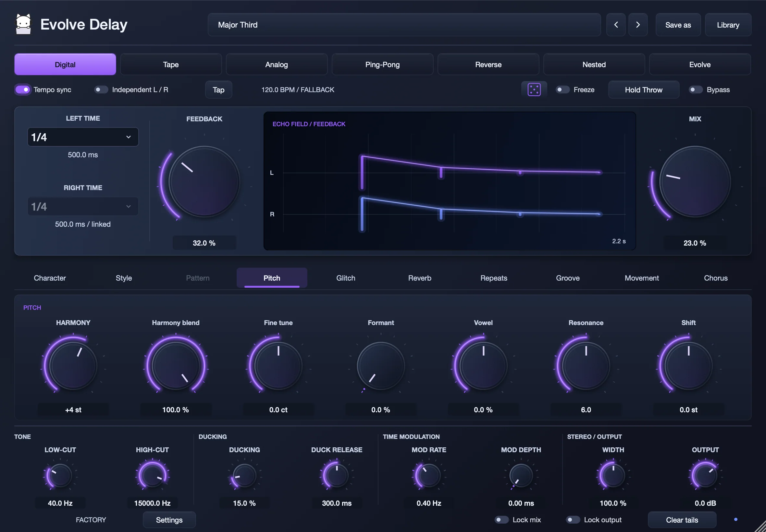
Task: Click the Clear tails button
Action: coord(682,520)
